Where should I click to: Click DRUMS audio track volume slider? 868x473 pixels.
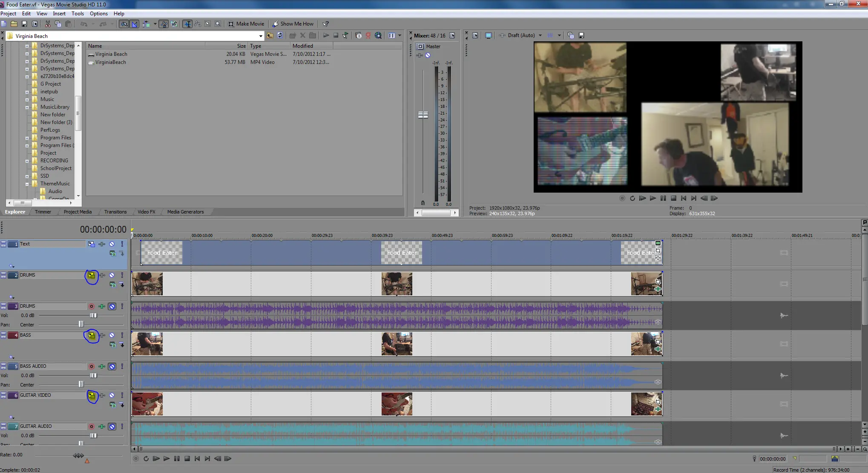(x=93, y=315)
